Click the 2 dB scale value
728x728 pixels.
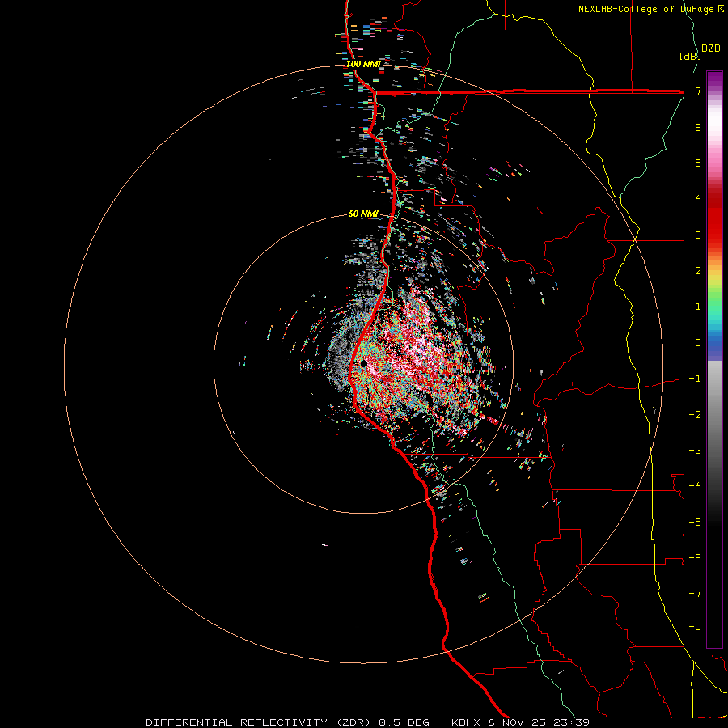coord(698,271)
